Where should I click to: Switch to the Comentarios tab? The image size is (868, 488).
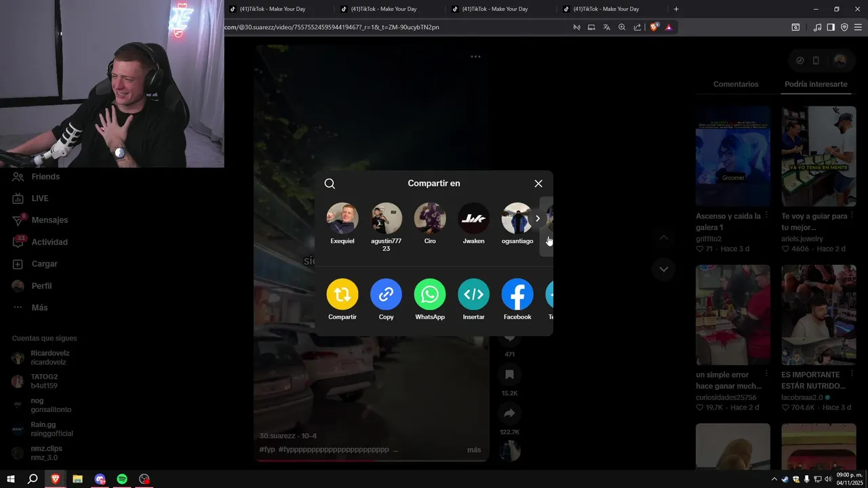coord(736,84)
